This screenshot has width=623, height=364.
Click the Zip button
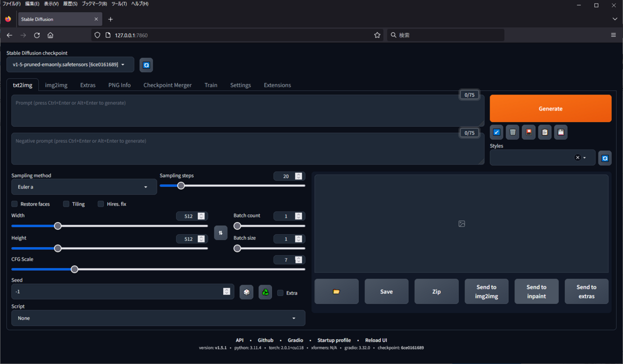pyautogui.click(x=437, y=291)
